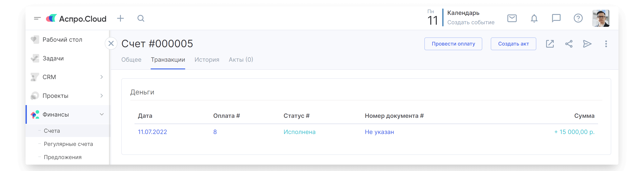The height and width of the screenshot is (171, 644).
Task: Collapse the Финансы sidebar section
Action: (x=102, y=114)
